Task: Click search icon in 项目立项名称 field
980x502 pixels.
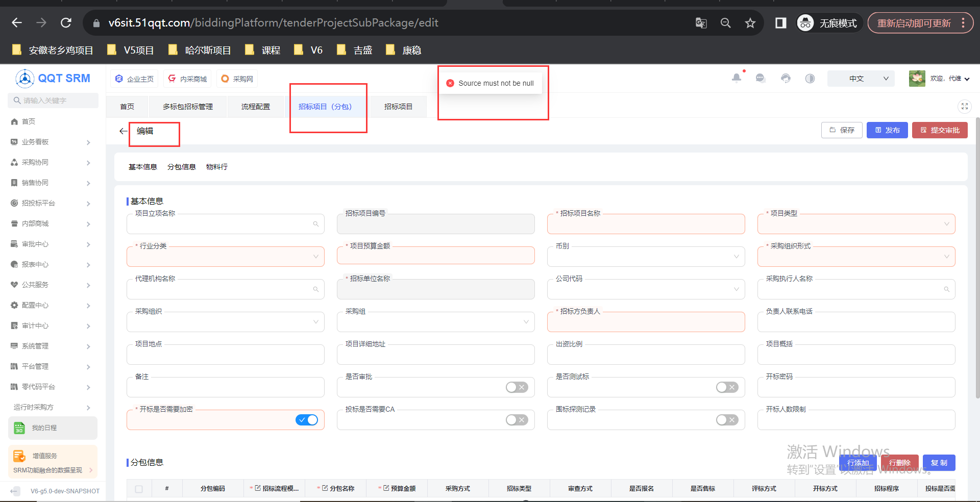Action: click(x=316, y=224)
